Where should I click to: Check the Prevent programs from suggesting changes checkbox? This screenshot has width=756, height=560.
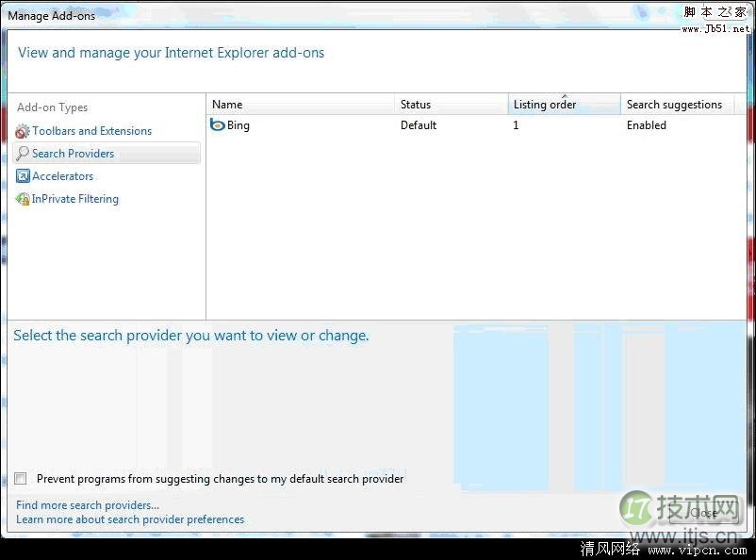[20, 478]
